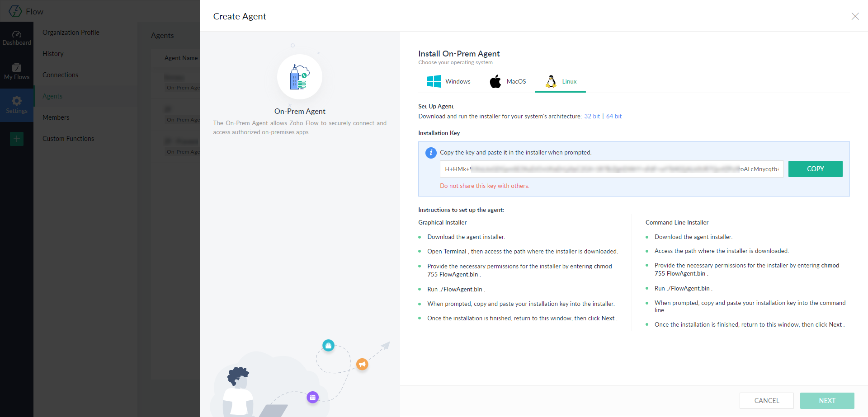Click the installation key field

(x=612, y=169)
